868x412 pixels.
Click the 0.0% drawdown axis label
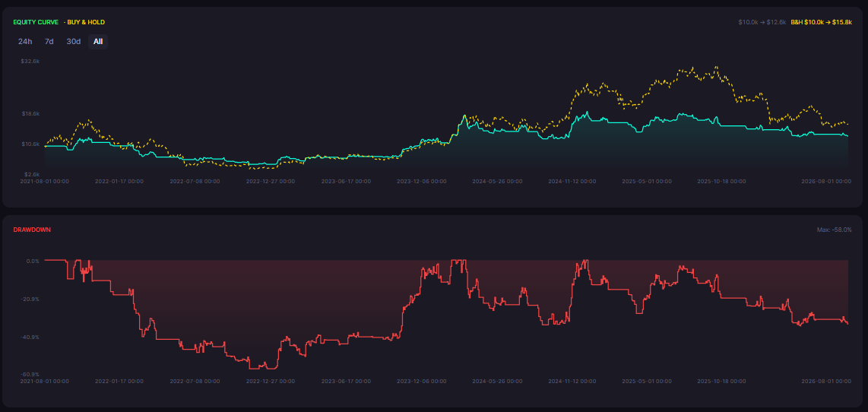[x=33, y=261]
